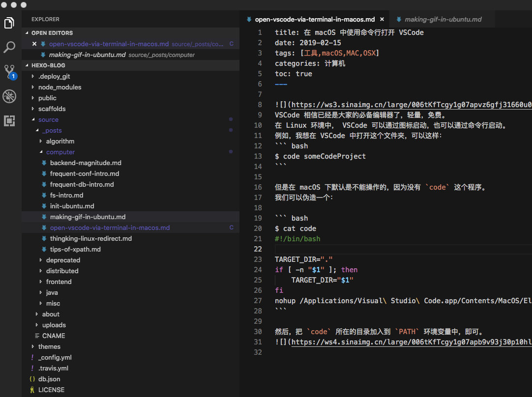Select the open-vscode-via-terminal-in-macos.md editor tab

tap(314, 20)
